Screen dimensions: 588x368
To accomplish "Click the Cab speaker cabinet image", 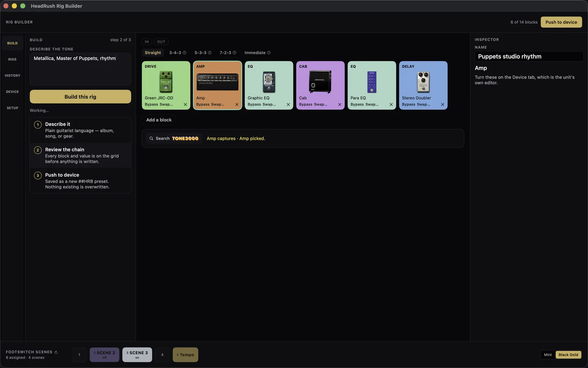I will pyautogui.click(x=320, y=82).
